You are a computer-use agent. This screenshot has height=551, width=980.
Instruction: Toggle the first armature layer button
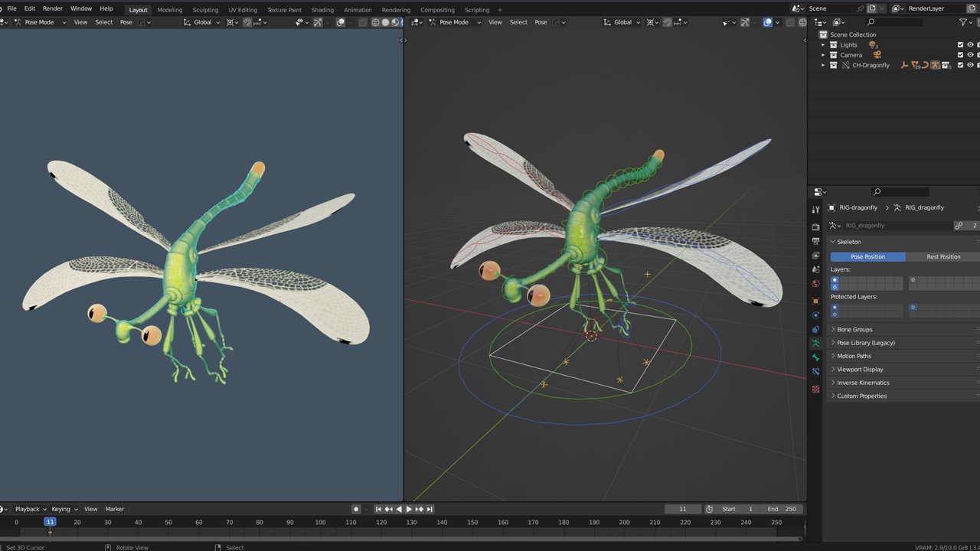[835, 281]
